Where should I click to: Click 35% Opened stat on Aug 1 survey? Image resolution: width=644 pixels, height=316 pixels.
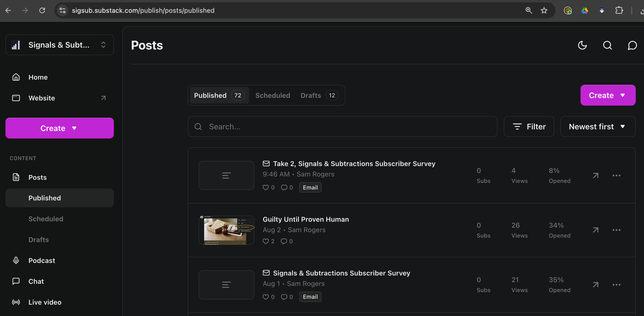559,285
